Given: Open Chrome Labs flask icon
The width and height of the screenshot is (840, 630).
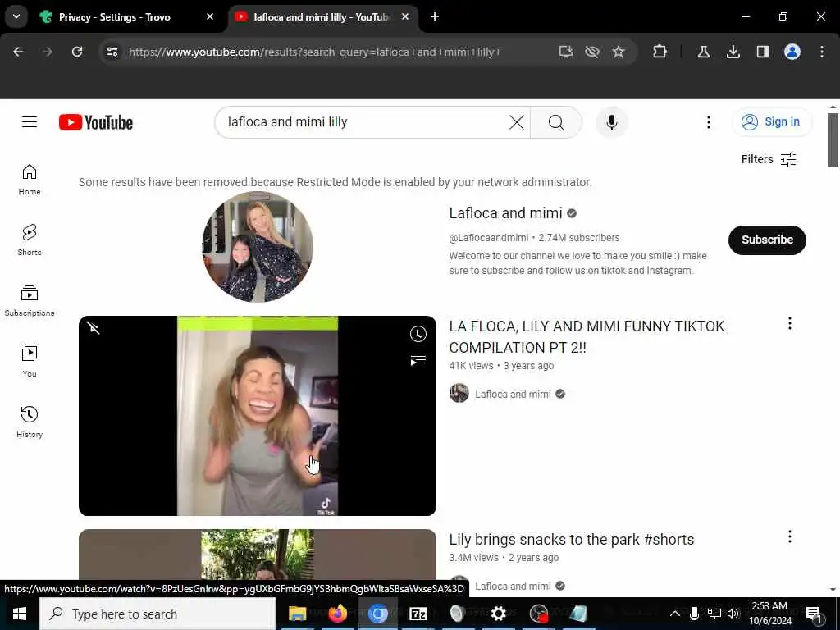Looking at the screenshot, I should (703, 52).
